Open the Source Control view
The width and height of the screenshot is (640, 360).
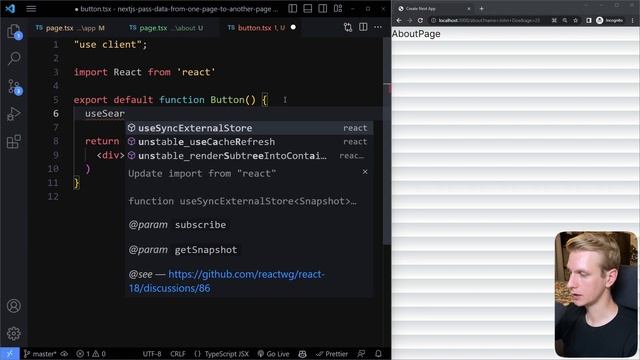point(14,87)
